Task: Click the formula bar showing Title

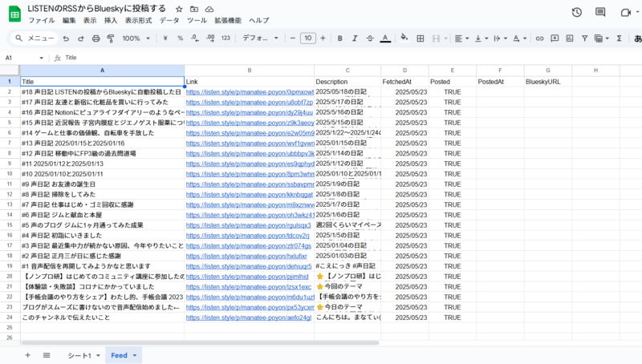Action: [352, 58]
